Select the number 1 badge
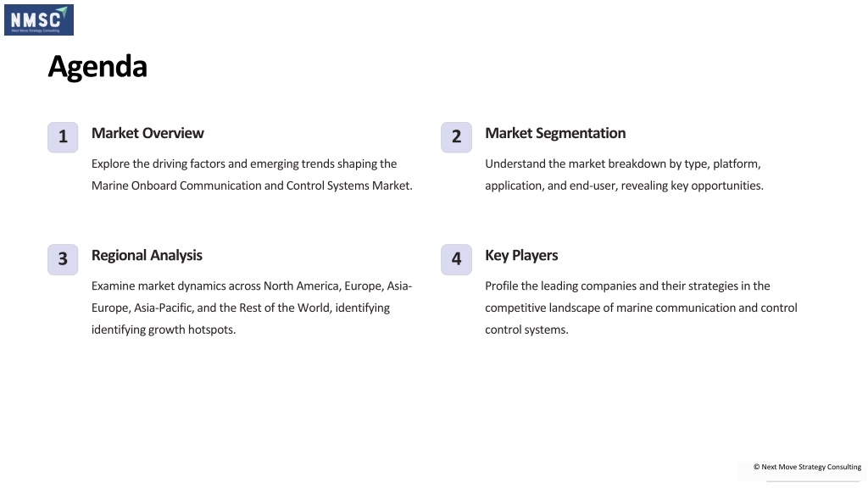 [x=63, y=137]
